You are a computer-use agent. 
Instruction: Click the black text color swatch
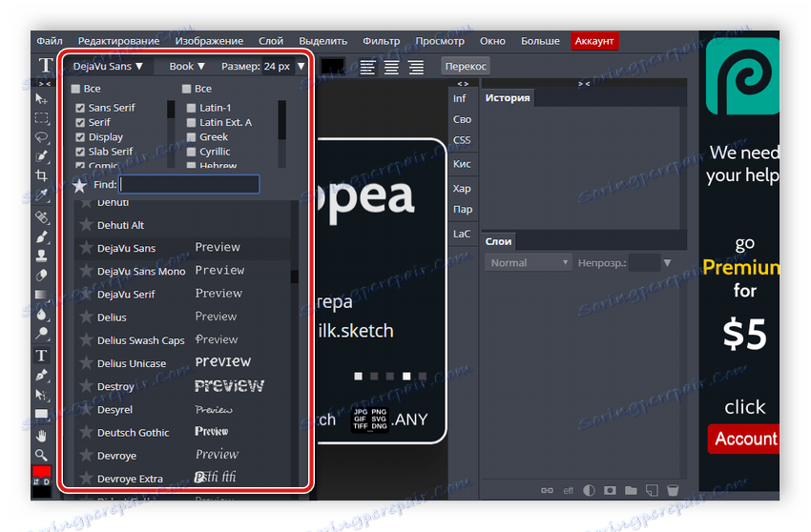pos(332,66)
